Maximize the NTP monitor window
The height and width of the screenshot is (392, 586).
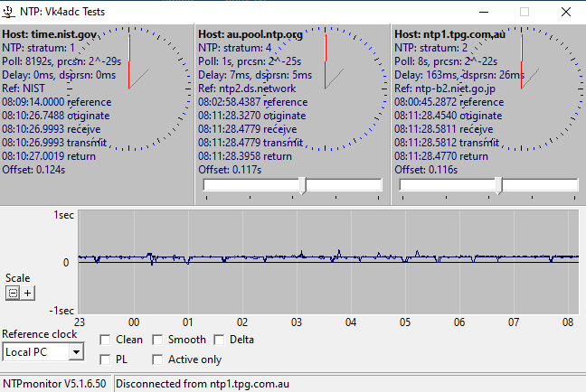tap(525, 12)
